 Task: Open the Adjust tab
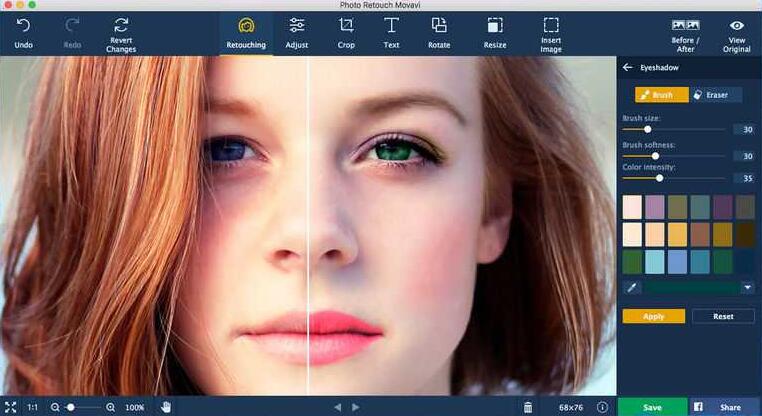coord(296,34)
